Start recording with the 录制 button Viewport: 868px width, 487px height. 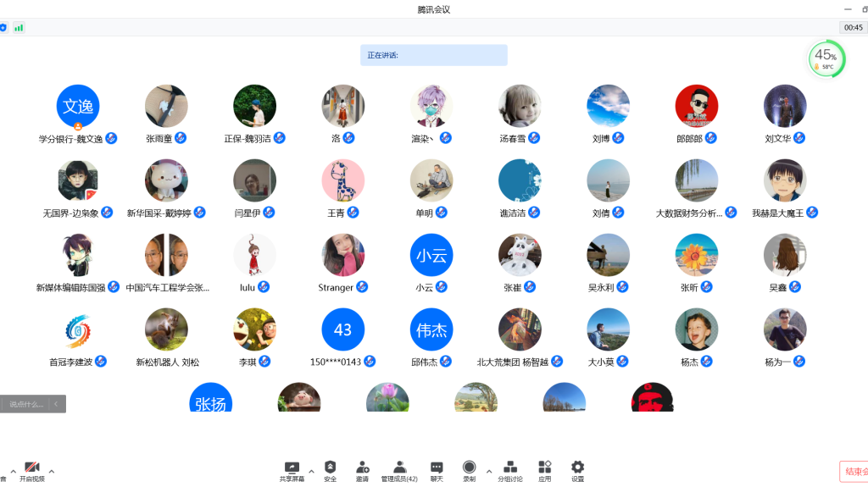(469, 468)
